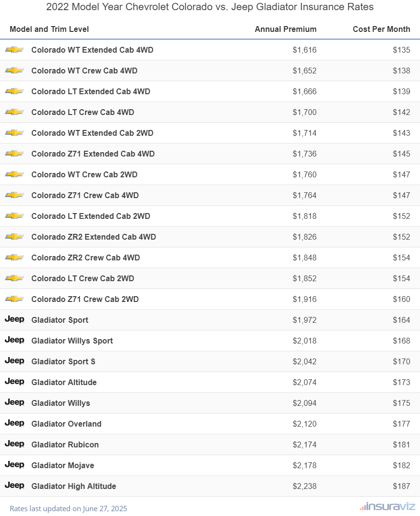
Task: Select the Gladiator High Altitude name
Action: (74, 487)
